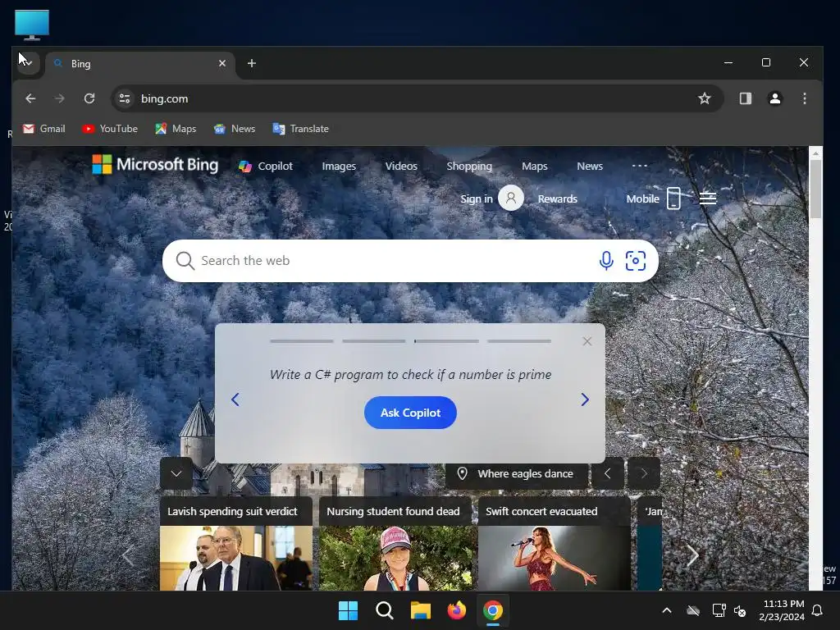Show next Copilot prompt suggestion
This screenshot has width=840, height=630.
pos(585,399)
